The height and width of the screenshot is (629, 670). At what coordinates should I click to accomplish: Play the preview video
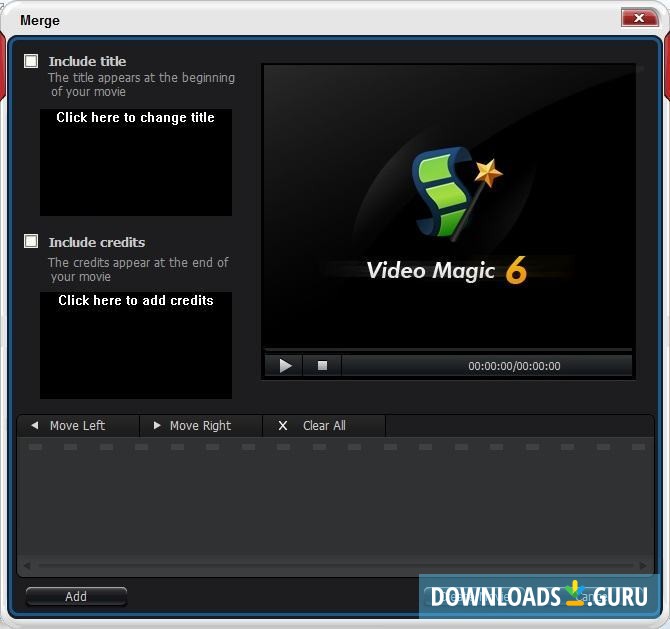(x=284, y=366)
